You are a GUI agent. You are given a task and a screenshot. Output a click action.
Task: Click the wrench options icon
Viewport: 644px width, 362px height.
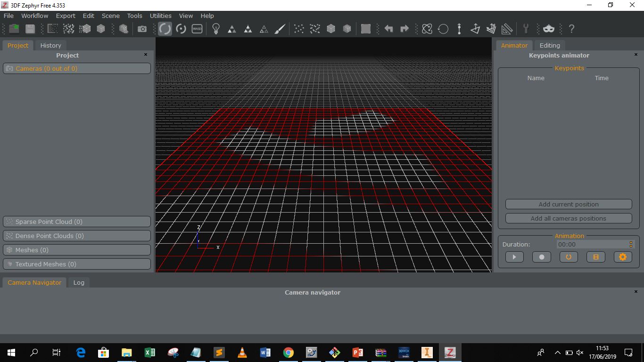[526, 29]
